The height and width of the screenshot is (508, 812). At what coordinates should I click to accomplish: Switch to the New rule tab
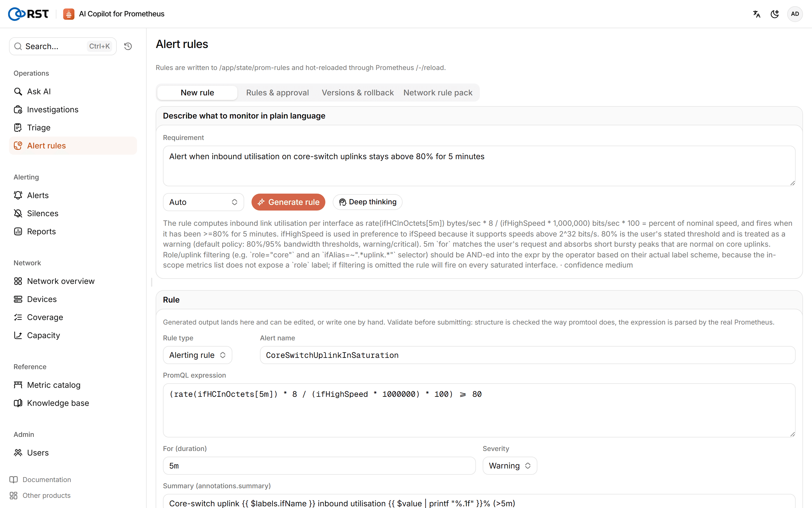(x=197, y=93)
